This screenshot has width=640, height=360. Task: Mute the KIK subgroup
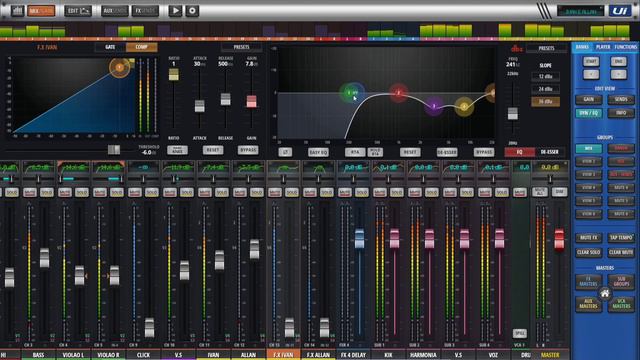pos(380,192)
